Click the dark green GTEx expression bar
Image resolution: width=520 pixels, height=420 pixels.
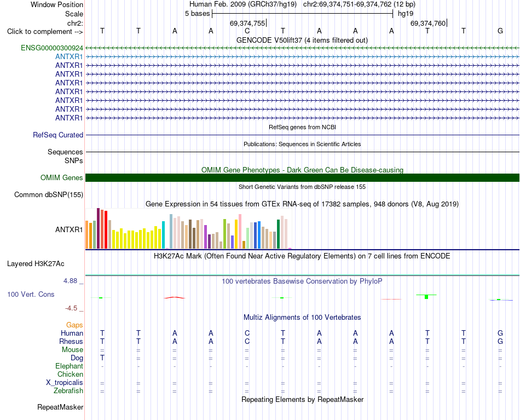point(279,234)
